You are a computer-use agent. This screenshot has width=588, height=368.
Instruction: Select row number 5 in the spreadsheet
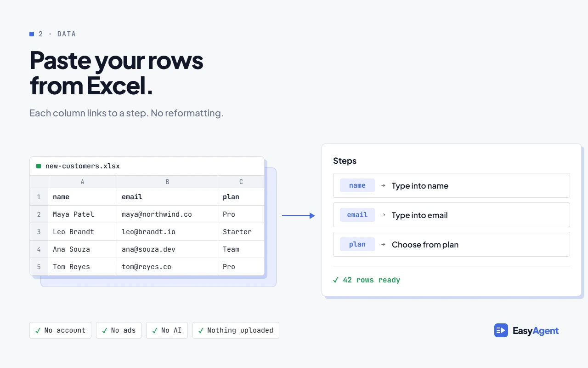click(x=39, y=267)
